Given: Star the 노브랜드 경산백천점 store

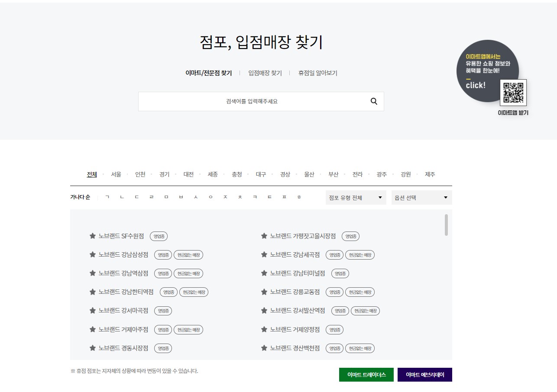Looking at the screenshot, I should click(264, 348).
